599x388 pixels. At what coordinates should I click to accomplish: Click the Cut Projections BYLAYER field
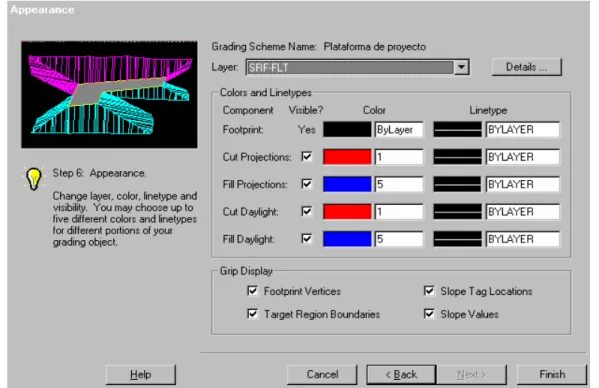click(522, 157)
